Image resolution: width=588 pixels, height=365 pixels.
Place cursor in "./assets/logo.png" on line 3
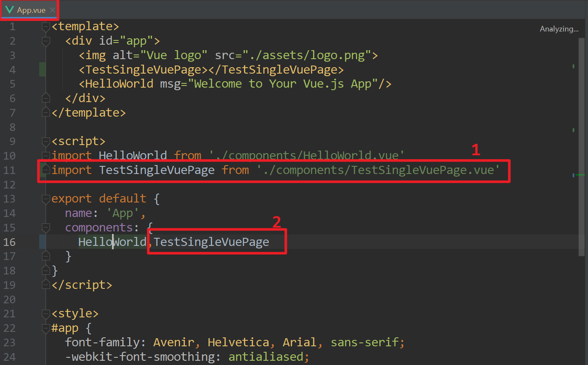tap(311, 55)
